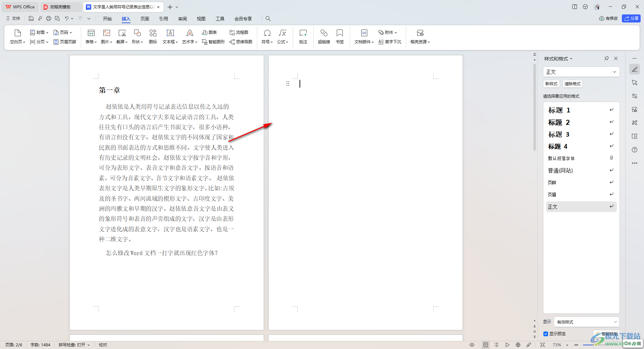The width and height of the screenshot is (644, 349).
Task: Open the zoom percentage dropdown arrow
Action: tap(567, 345)
